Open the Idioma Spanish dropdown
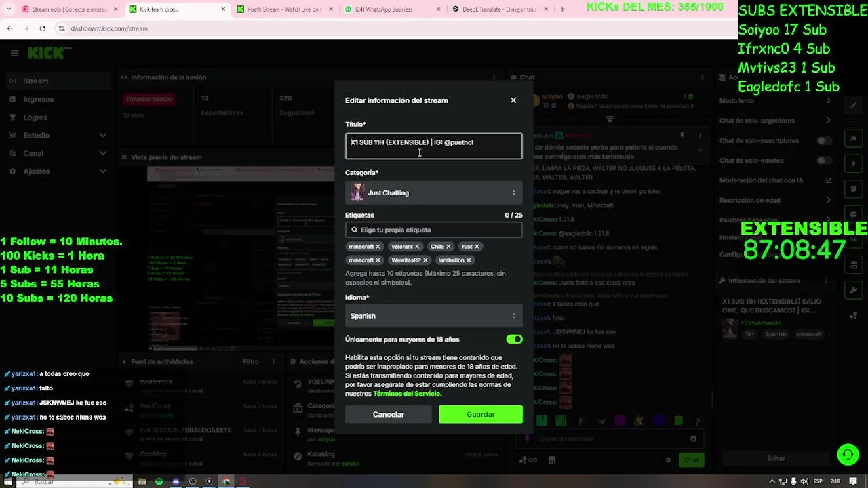 click(x=433, y=316)
